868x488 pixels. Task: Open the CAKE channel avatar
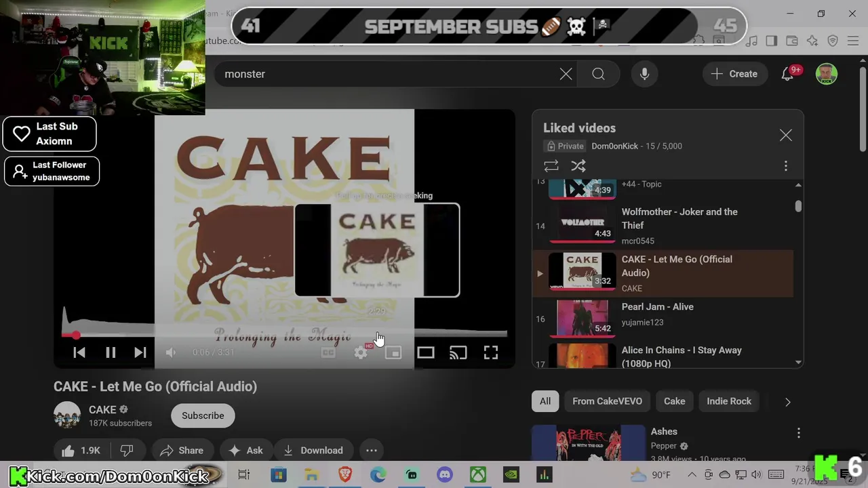coord(67,415)
